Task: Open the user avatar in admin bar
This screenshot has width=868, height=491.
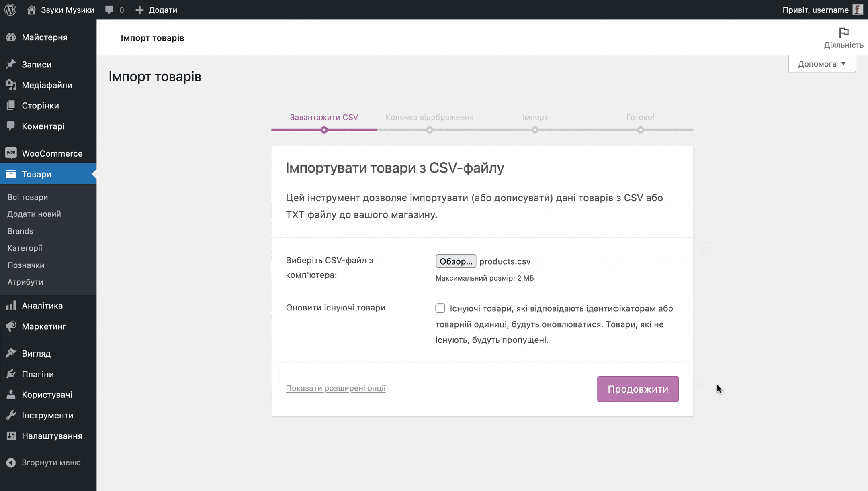Action: pos(858,10)
